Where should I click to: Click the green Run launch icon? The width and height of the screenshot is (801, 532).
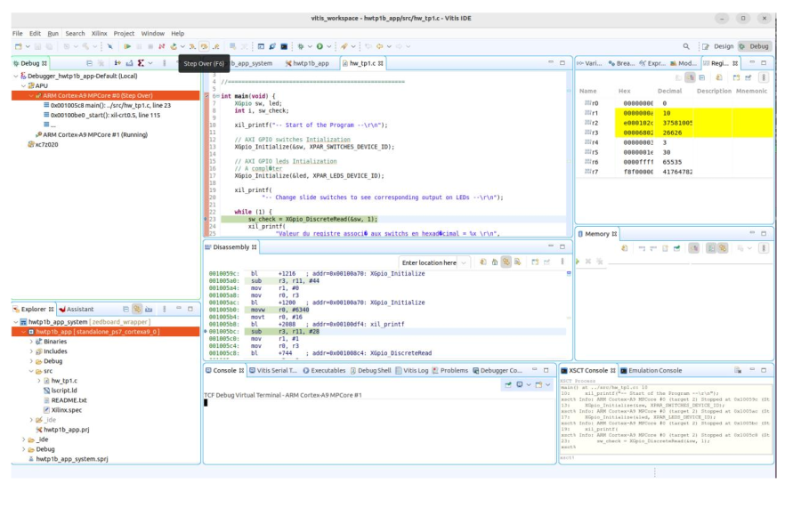point(320,46)
